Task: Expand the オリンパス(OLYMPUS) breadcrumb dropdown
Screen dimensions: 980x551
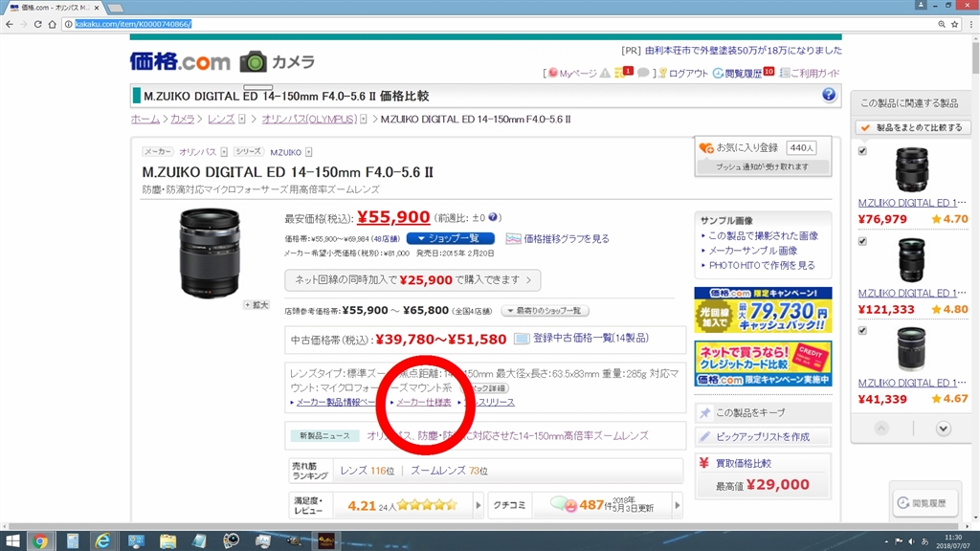Action: pos(363,119)
